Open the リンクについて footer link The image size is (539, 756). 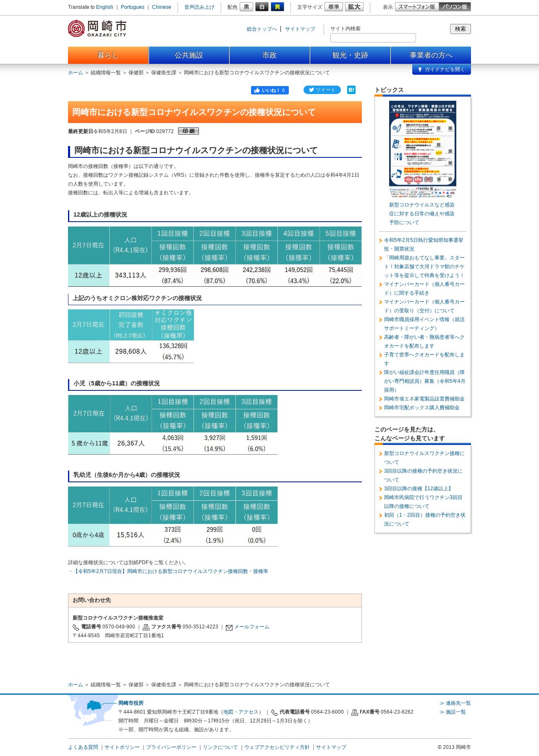pos(220,747)
